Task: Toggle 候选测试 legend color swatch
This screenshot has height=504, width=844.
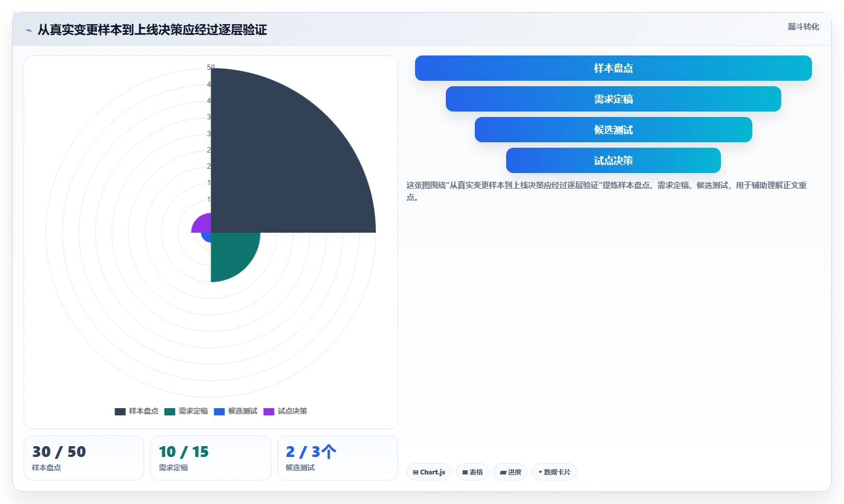Action: (219, 411)
